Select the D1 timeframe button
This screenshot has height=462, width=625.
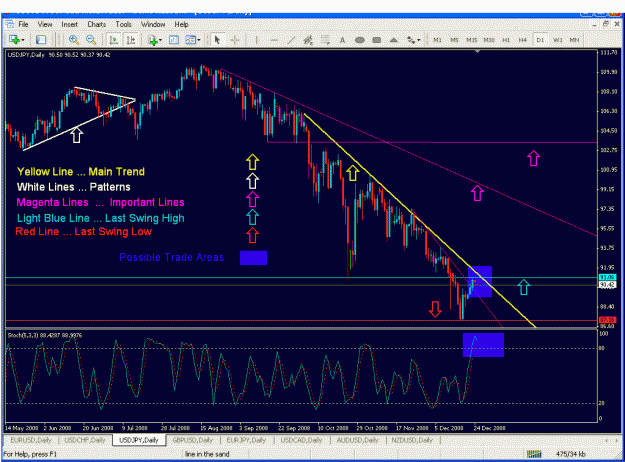pos(540,40)
